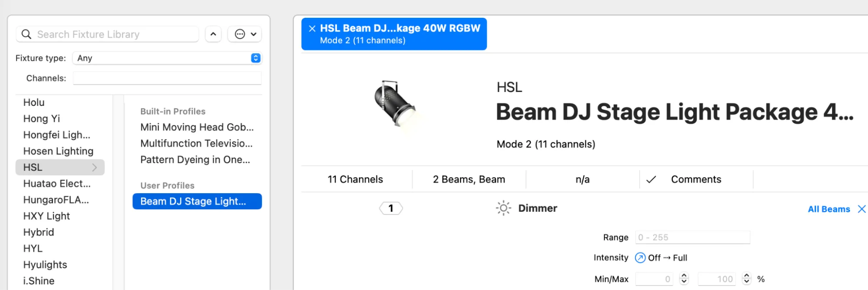Viewport: 868px width, 290px height.
Task: Click the 2 Beams, Beam segment
Action: 469,179
